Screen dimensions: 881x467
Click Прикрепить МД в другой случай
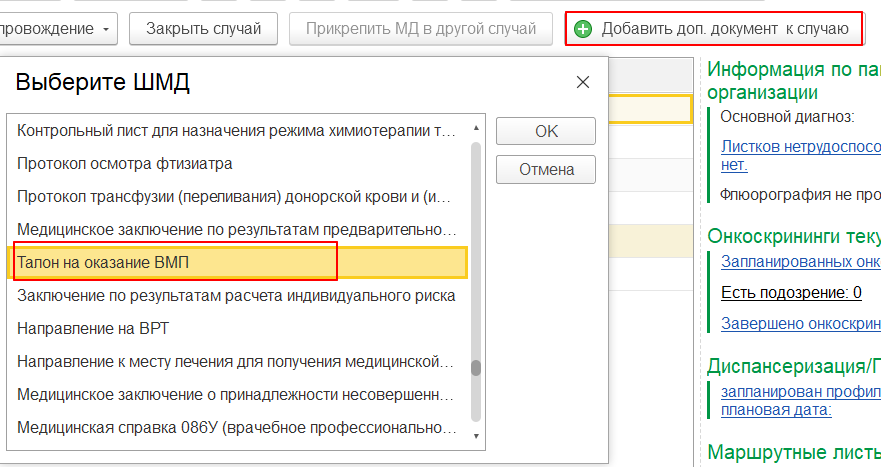coord(421,29)
